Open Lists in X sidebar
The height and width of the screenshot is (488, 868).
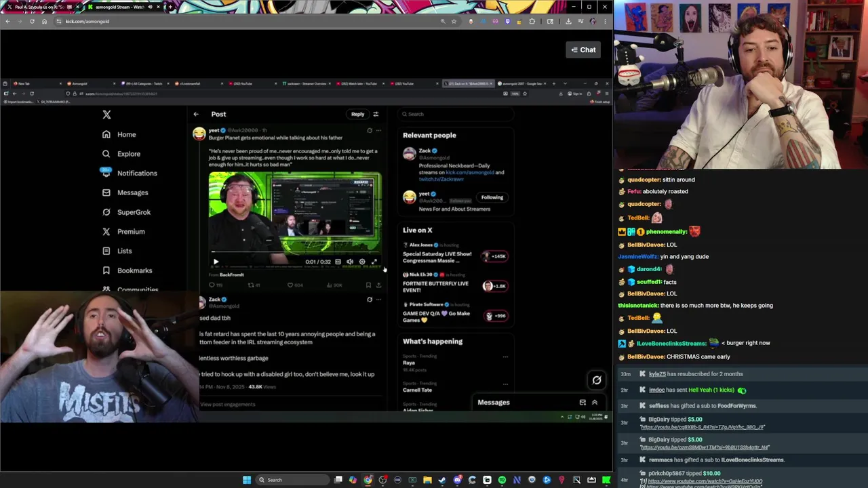[117, 251]
